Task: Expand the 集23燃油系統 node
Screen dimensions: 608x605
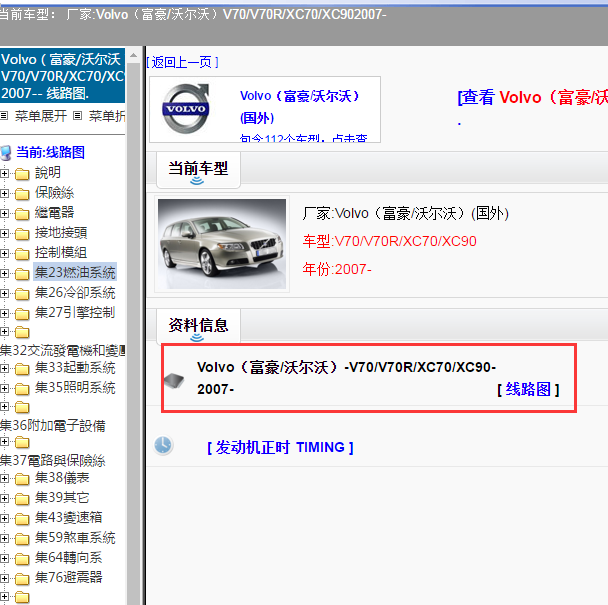Action: [x=4, y=273]
